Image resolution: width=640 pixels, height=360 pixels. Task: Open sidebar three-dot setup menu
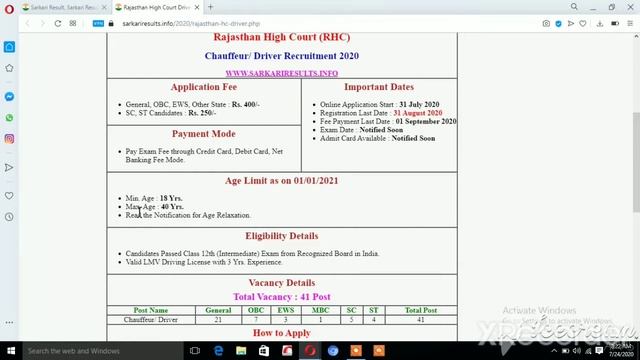coord(9,322)
